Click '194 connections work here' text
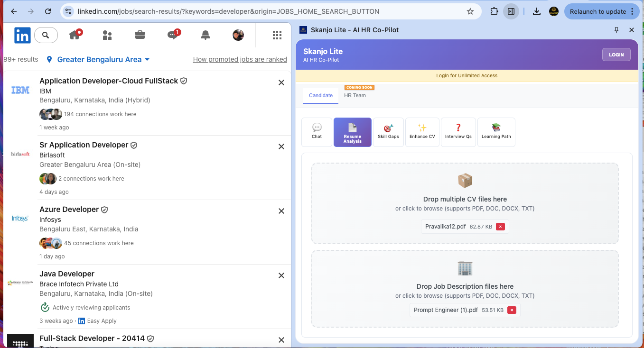The height and width of the screenshot is (348, 644). pos(100,114)
